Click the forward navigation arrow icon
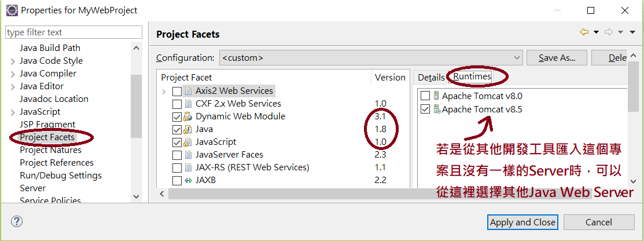Screen dimensions: 644x241 point(609,32)
